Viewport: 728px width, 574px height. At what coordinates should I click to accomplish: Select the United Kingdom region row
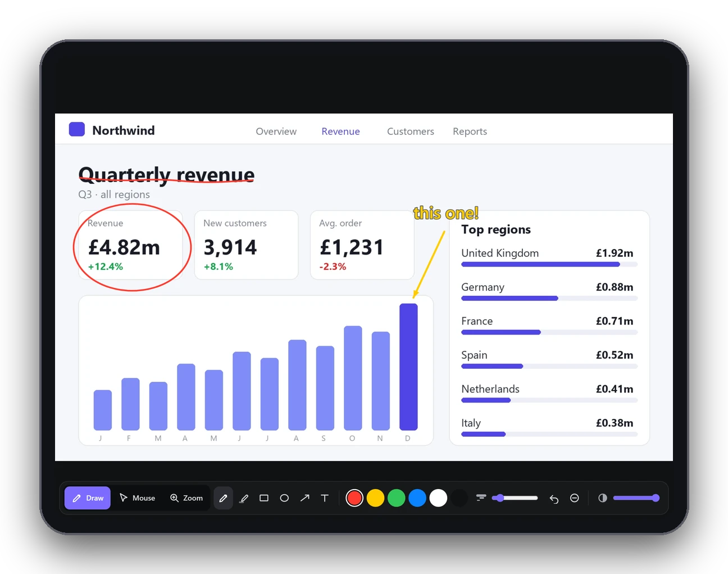tap(549, 256)
